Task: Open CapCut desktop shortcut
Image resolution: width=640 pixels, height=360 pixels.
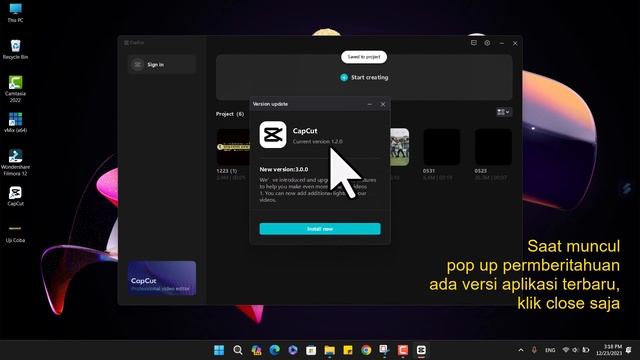Action: tap(16, 196)
